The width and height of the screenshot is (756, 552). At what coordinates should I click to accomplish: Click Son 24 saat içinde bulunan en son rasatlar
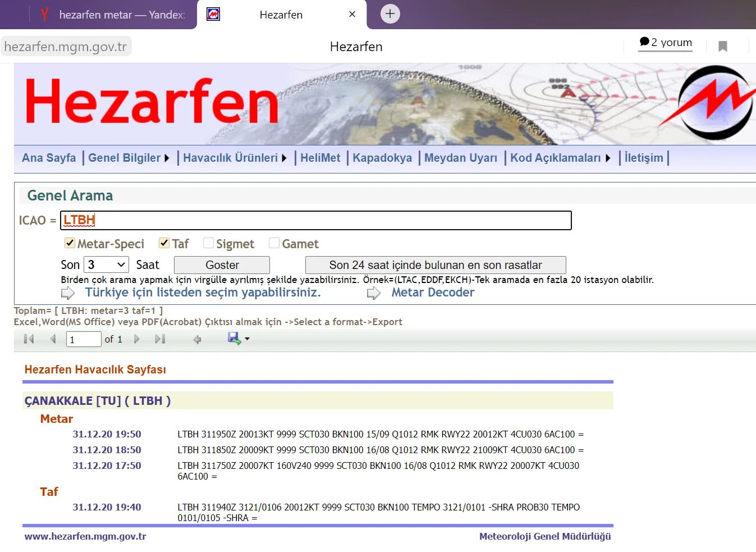click(x=436, y=265)
